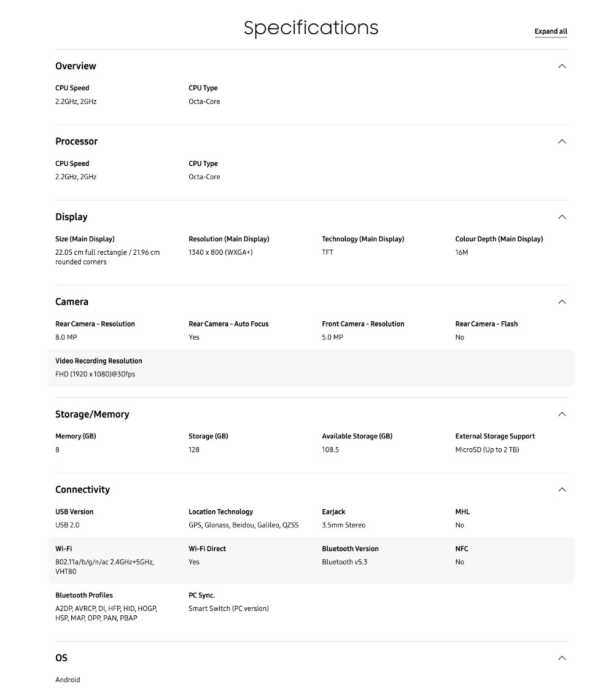Click the Overview section heading
Image resolution: width=614 pixels, height=700 pixels.
(x=76, y=66)
